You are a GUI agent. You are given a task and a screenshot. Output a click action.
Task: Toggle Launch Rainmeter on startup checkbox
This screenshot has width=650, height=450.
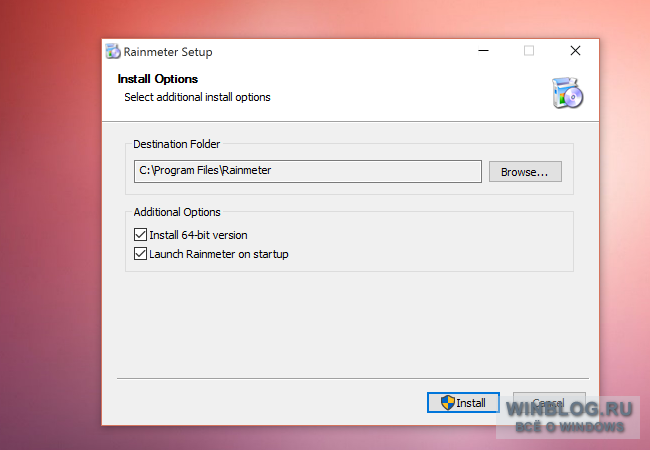pos(140,254)
